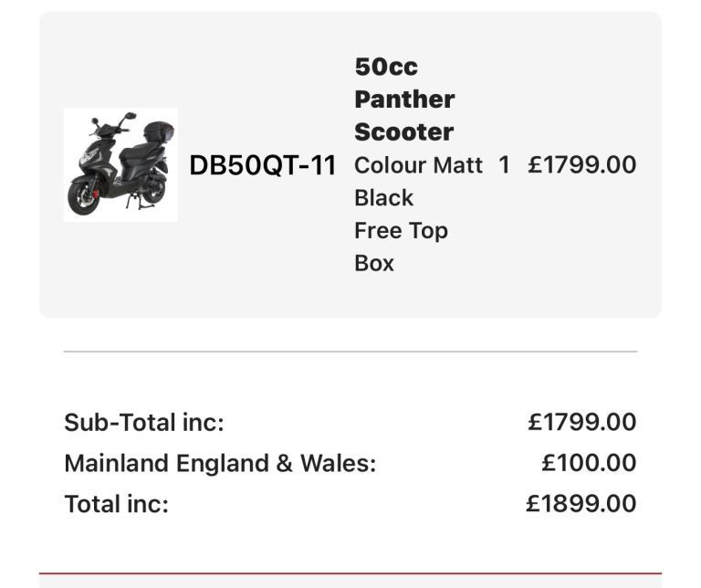Select the red divider line at the bottom

point(350,572)
